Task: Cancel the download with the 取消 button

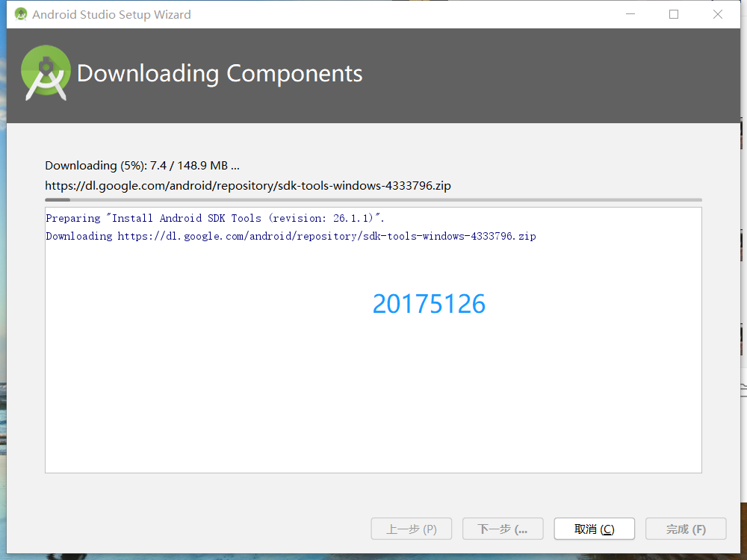Action: 594,529
